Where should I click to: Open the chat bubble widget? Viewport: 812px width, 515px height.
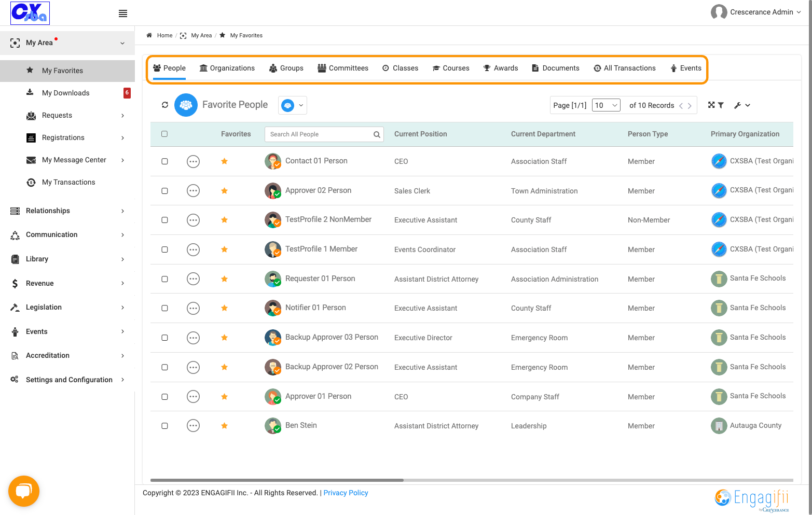click(x=24, y=491)
